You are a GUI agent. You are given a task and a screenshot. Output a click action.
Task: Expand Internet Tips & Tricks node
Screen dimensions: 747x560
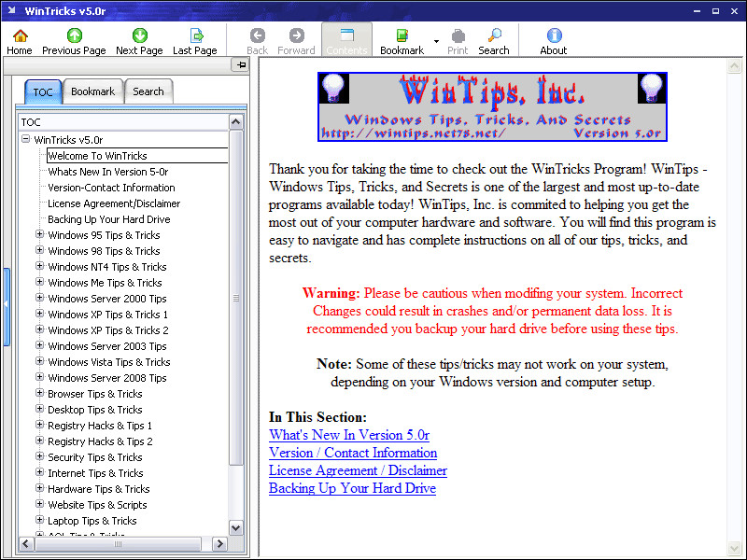(40, 472)
